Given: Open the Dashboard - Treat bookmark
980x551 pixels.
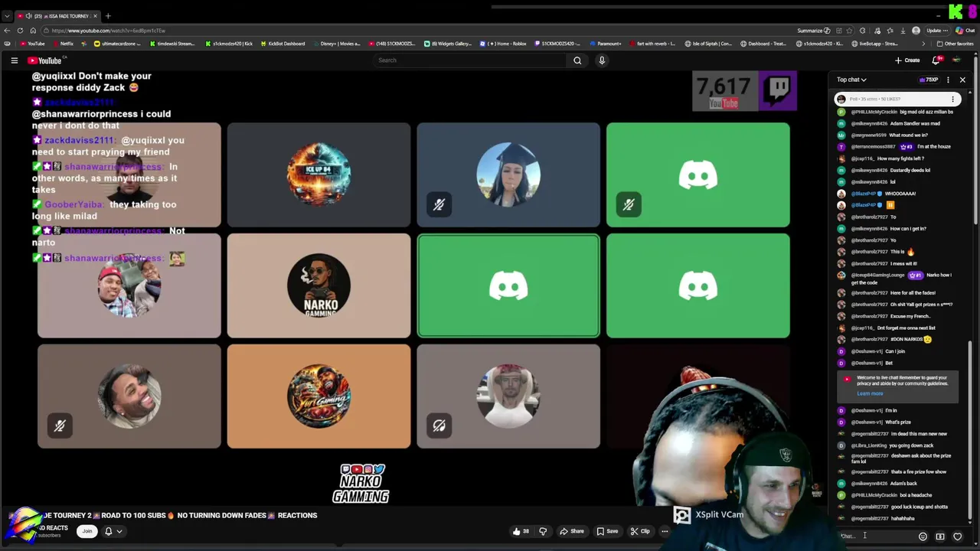Looking at the screenshot, I should pos(763,44).
